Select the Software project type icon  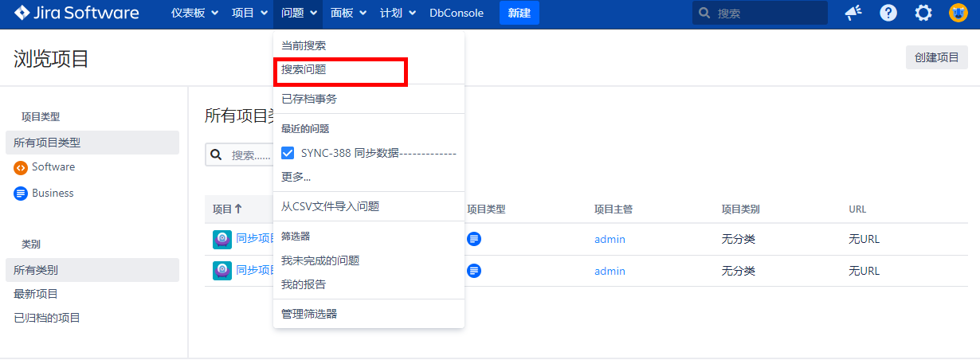tap(21, 167)
